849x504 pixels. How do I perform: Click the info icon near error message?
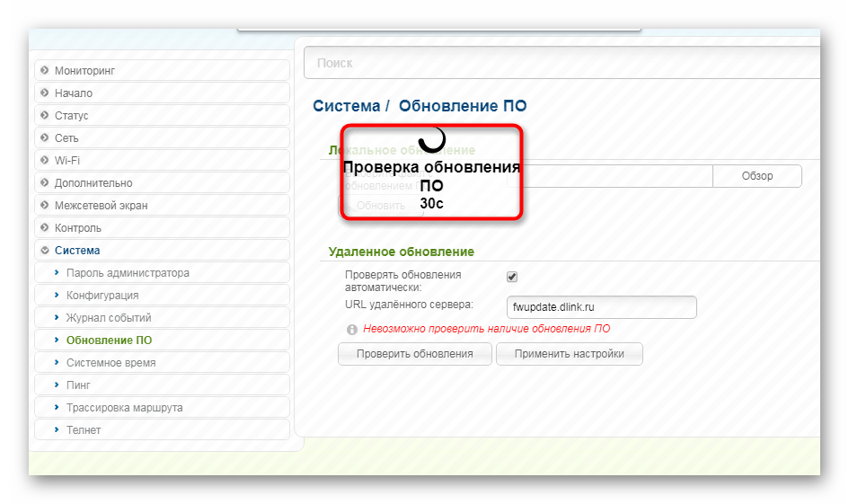click(x=352, y=329)
